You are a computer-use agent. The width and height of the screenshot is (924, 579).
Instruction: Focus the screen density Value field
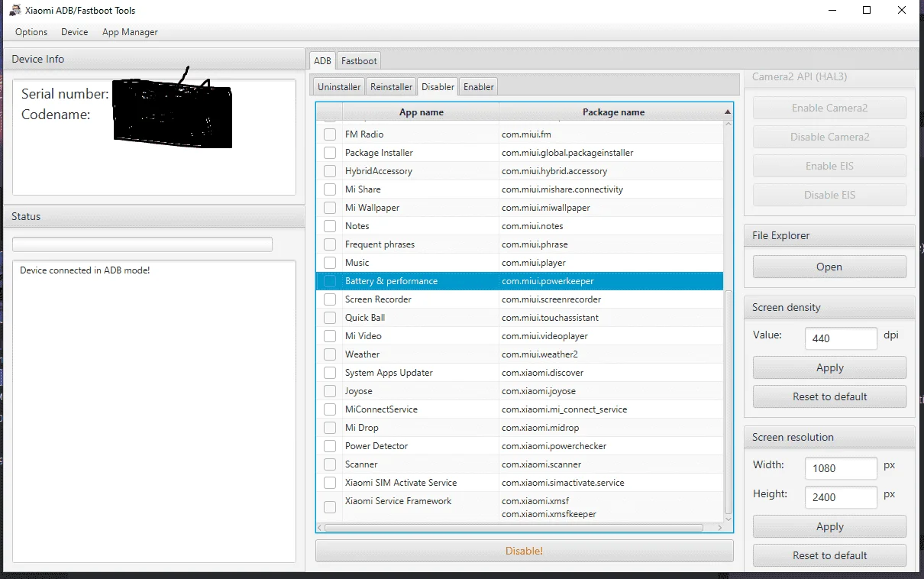[841, 338]
